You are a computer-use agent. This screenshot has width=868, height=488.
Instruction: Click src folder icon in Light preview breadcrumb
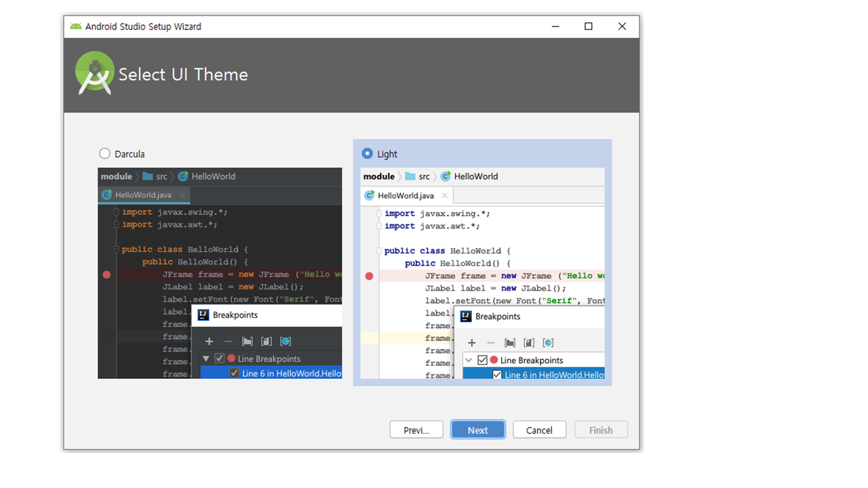tap(410, 176)
